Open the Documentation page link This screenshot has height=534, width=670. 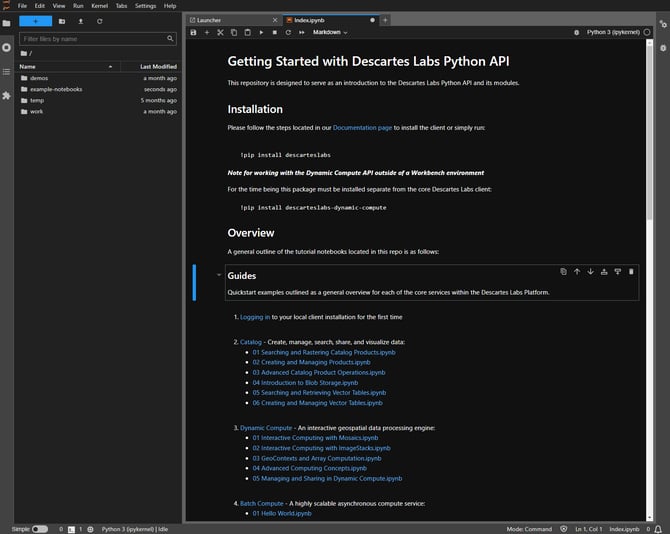click(x=362, y=128)
